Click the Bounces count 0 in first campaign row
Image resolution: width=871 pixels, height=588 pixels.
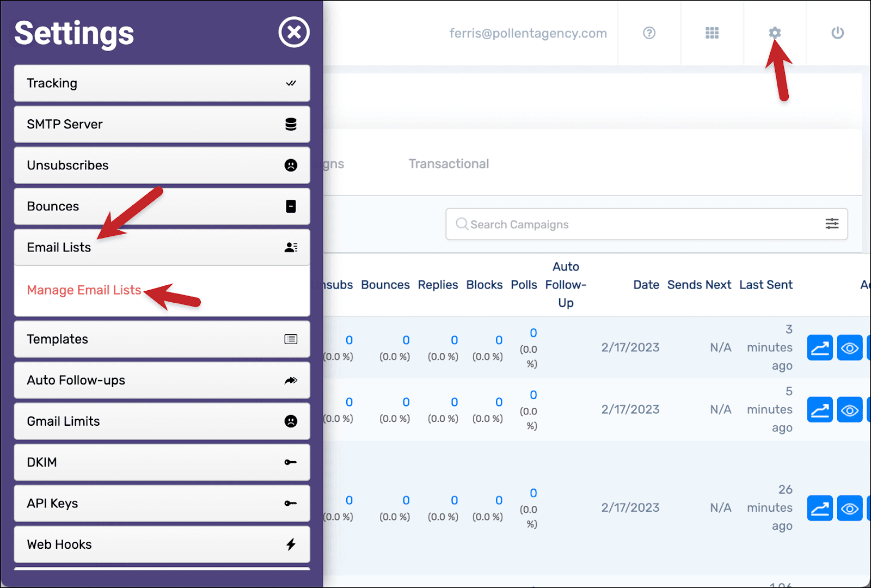pos(406,340)
